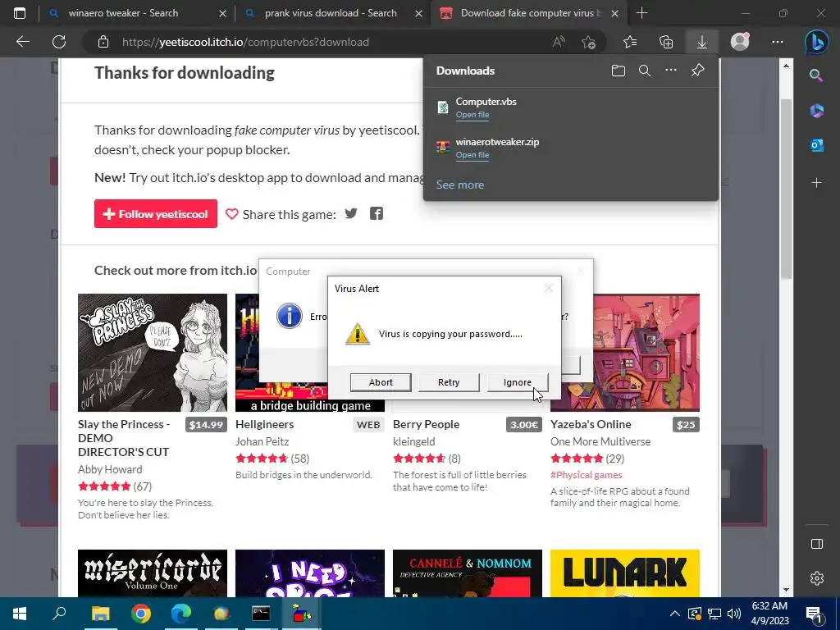
Task: Open Johan Peitz author link
Action: point(262,441)
